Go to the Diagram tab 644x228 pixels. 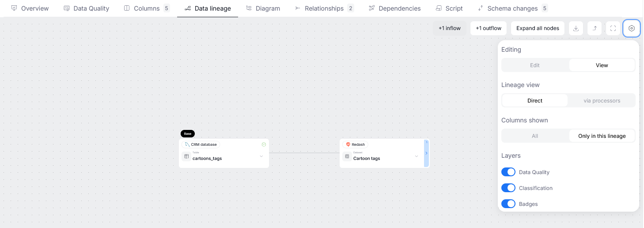(x=263, y=8)
